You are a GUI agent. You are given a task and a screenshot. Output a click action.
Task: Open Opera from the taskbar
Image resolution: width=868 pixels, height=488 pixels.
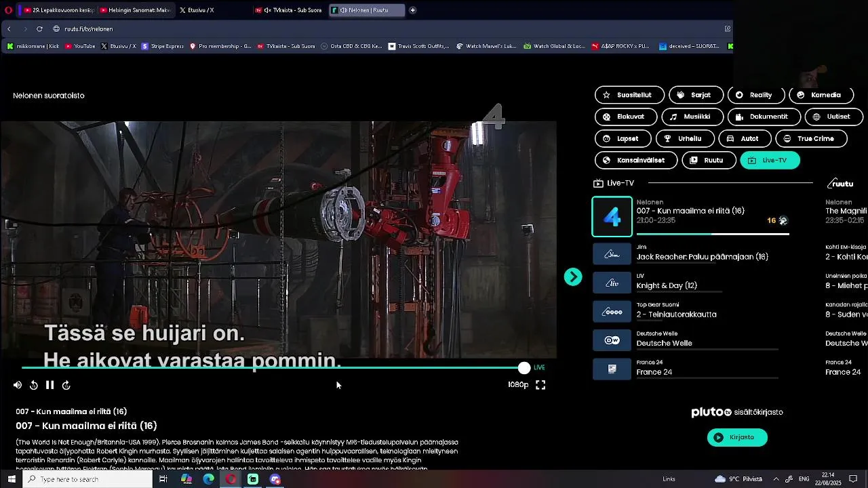click(x=231, y=479)
